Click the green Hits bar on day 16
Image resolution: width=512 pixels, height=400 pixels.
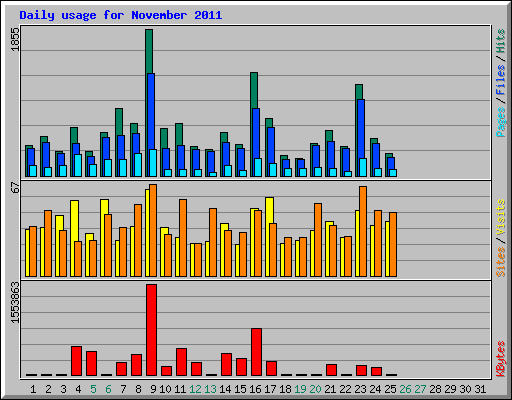(254, 90)
